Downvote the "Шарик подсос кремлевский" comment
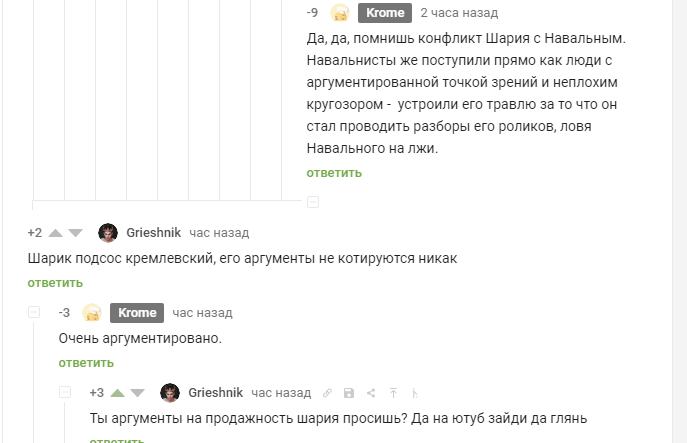The image size is (687, 443). tap(77, 233)
